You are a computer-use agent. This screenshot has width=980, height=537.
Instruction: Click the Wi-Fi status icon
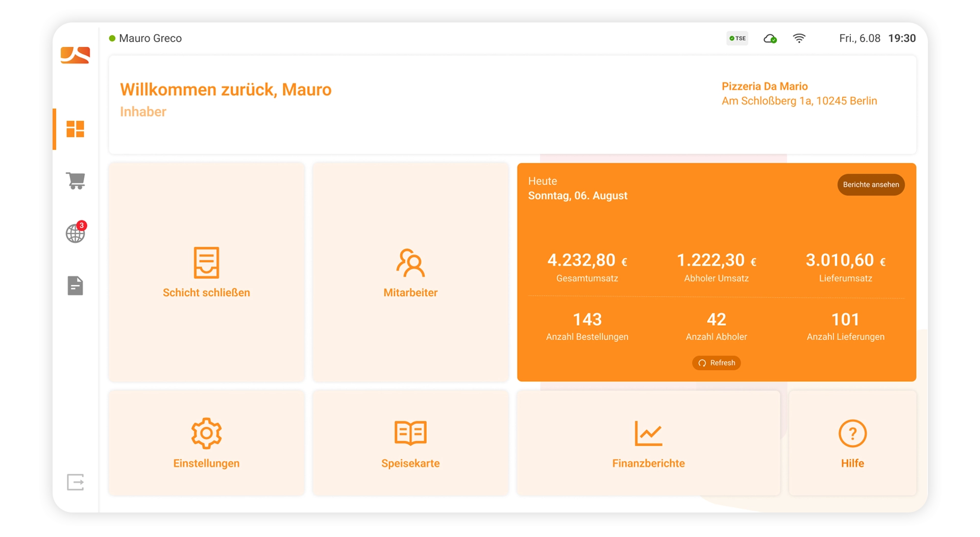pos(799,38)
